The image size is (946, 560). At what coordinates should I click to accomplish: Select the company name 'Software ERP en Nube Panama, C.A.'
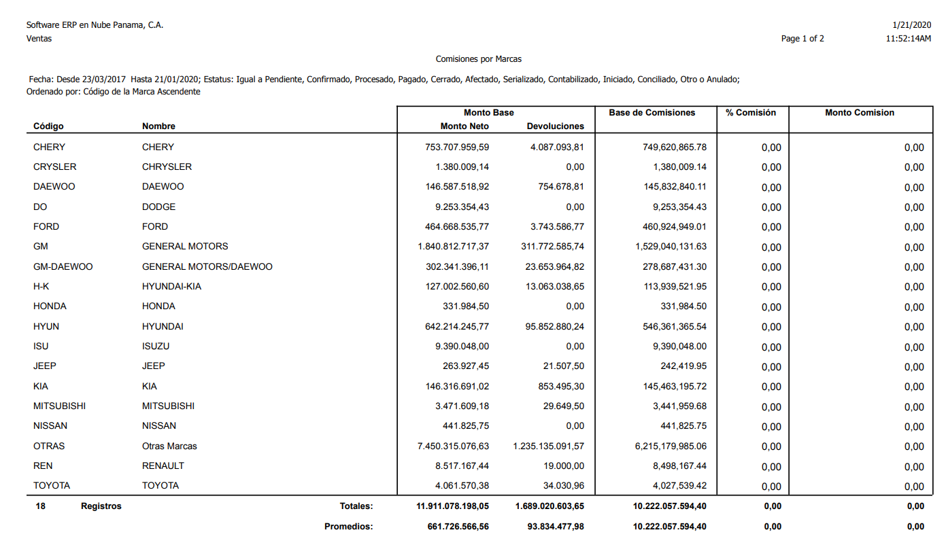tap(95, 25)
